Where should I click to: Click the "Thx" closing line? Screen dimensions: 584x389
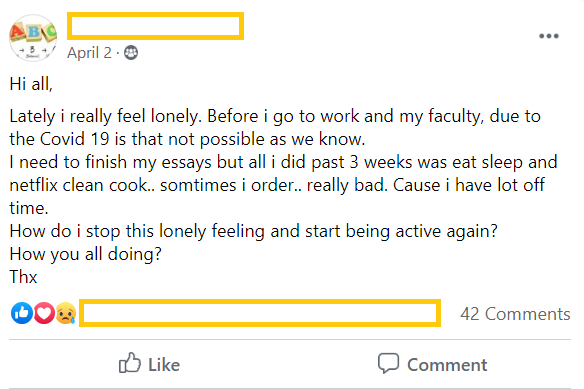(x=23, y=277)
